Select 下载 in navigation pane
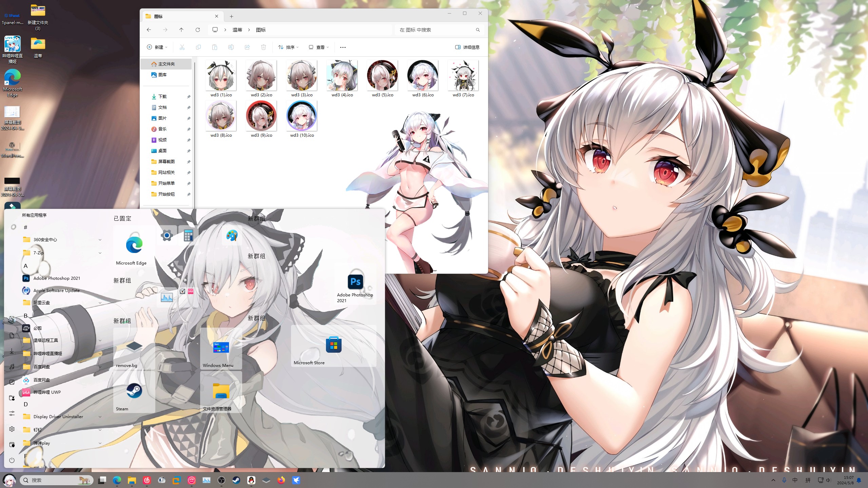The image size is (868, 488). point(162,96)
